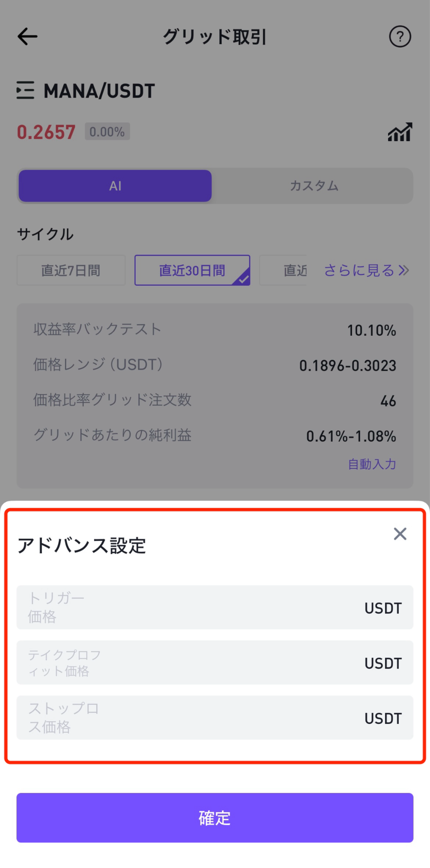Select the 直近30日間 cycle option
This screenshot has width=430, height=868.
click(192, 270)
